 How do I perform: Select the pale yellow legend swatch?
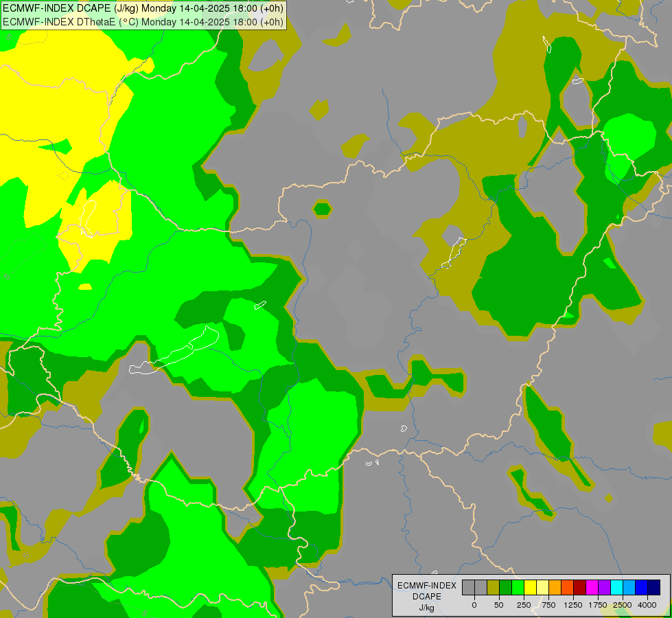(542, 587)
